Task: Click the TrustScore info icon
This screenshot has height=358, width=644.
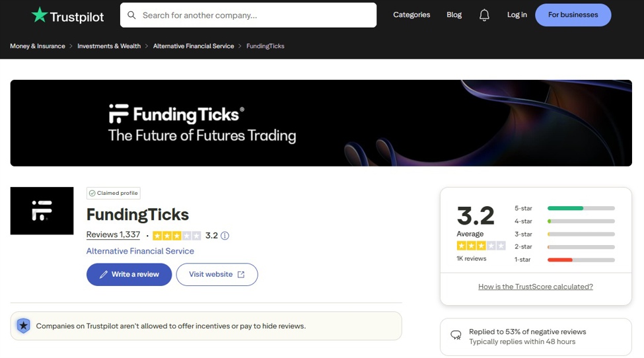Action: [x=225, y=236]
